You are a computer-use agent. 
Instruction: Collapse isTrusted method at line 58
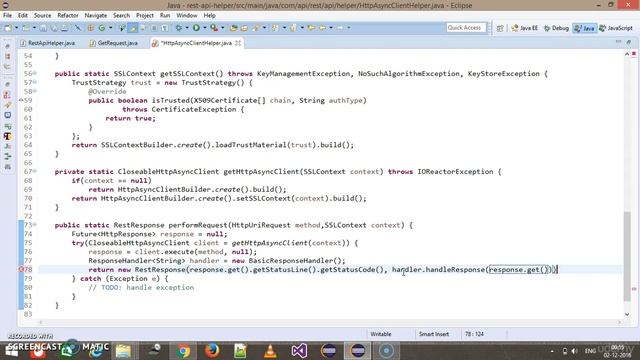pyautogui.click(x=35, y=91)
